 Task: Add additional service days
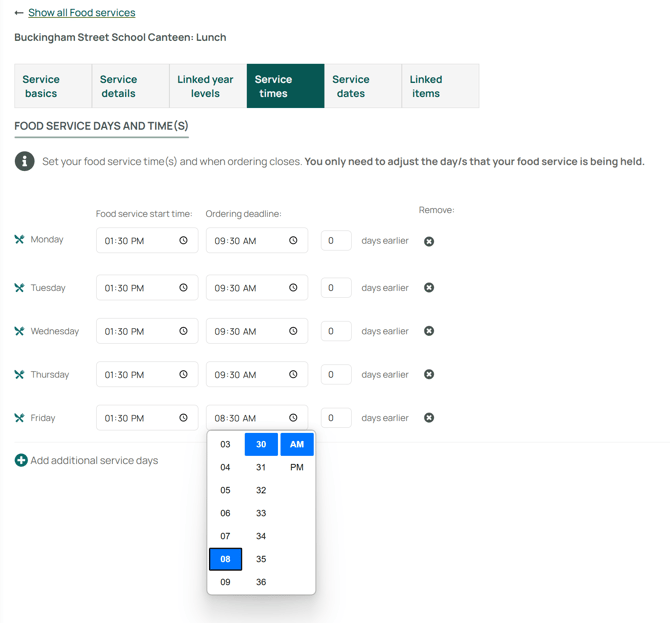(x=86, y=461)
